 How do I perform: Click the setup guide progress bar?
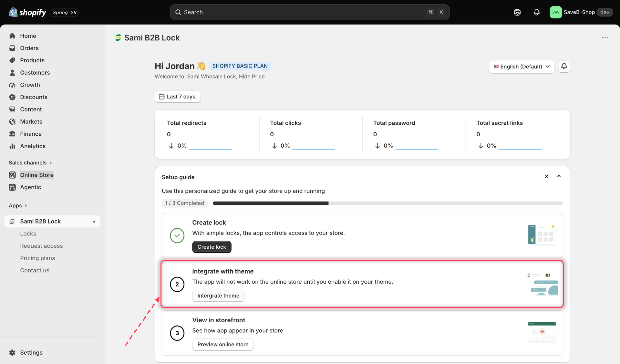click(388, 203)
